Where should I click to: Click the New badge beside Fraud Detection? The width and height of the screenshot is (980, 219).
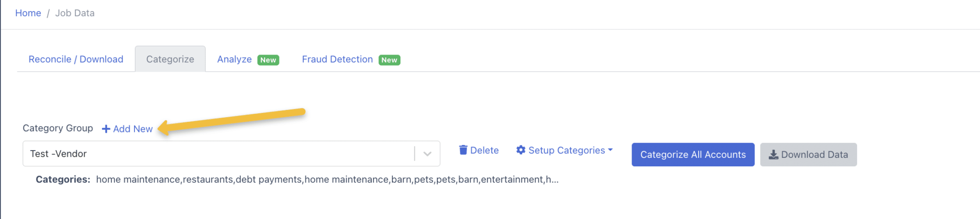tap(390, 60)
